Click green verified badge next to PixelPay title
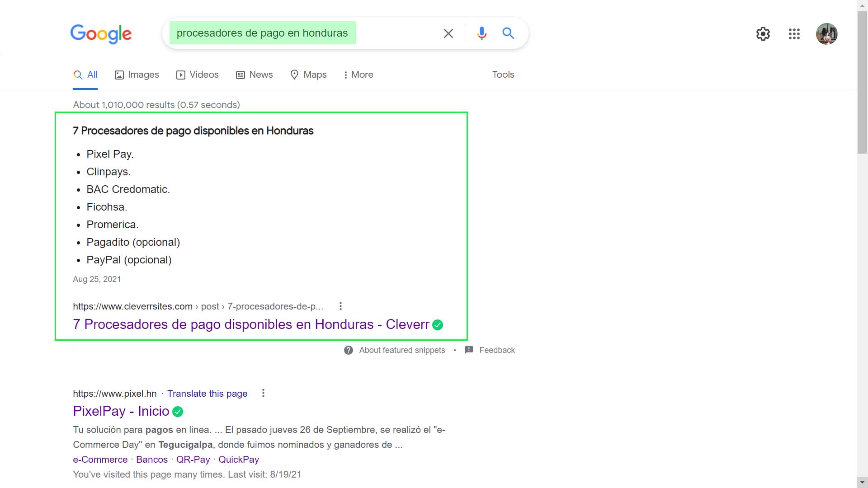Screen dimensions: 868x488 pos(178,412)
